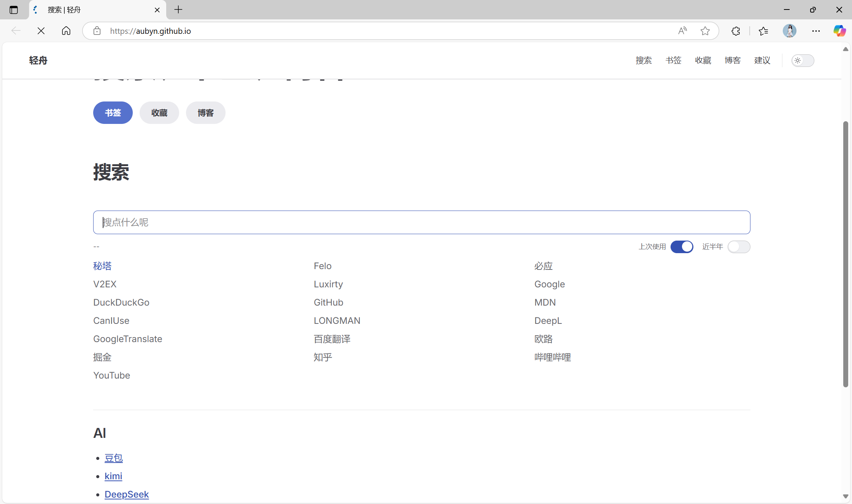Choose 必应 search engine
Viewport: 852px width, 504px height.
click(544, 266)
